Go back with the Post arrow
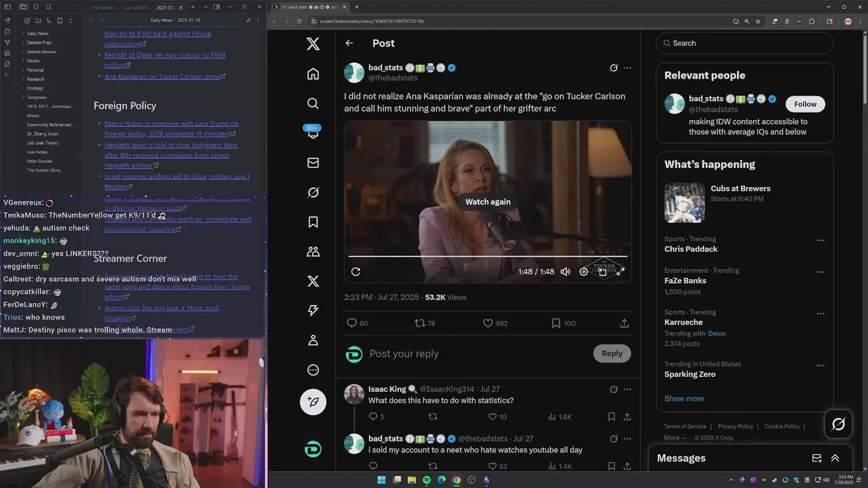 [349, 43]
